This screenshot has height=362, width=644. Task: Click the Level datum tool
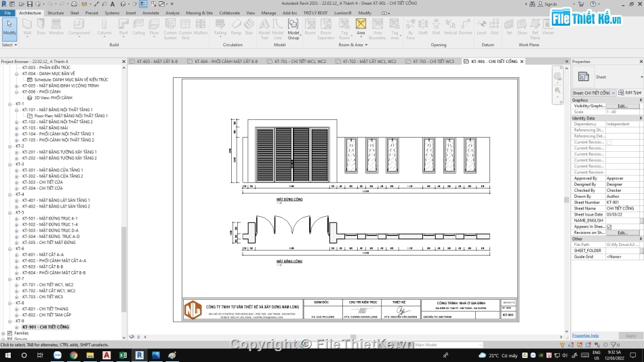tap(481, 28)
